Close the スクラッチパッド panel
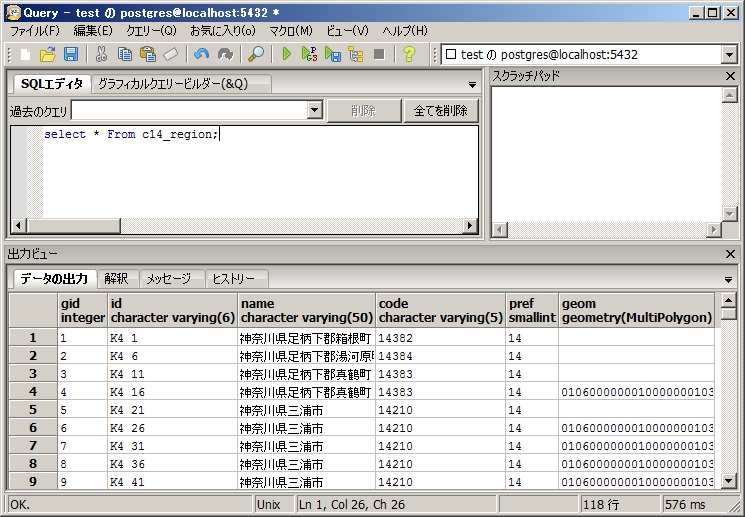Screen dimensions: 745x517 730,76
